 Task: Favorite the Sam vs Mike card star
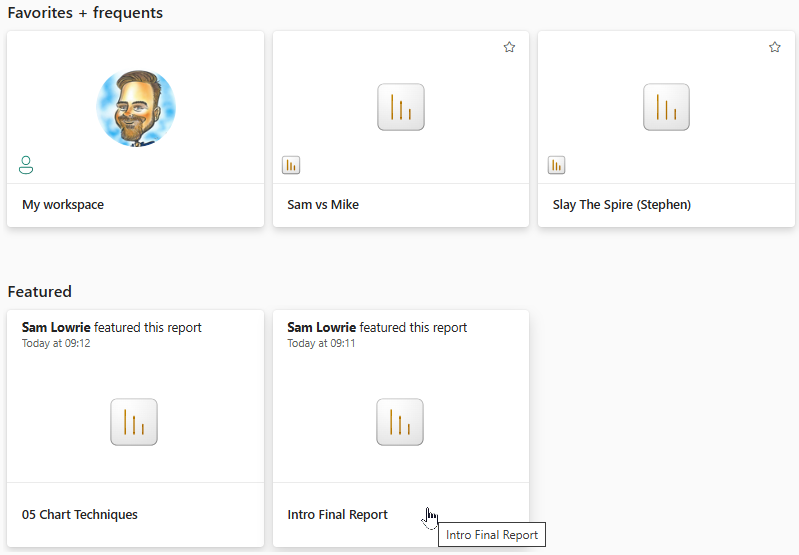pos(509,47)
